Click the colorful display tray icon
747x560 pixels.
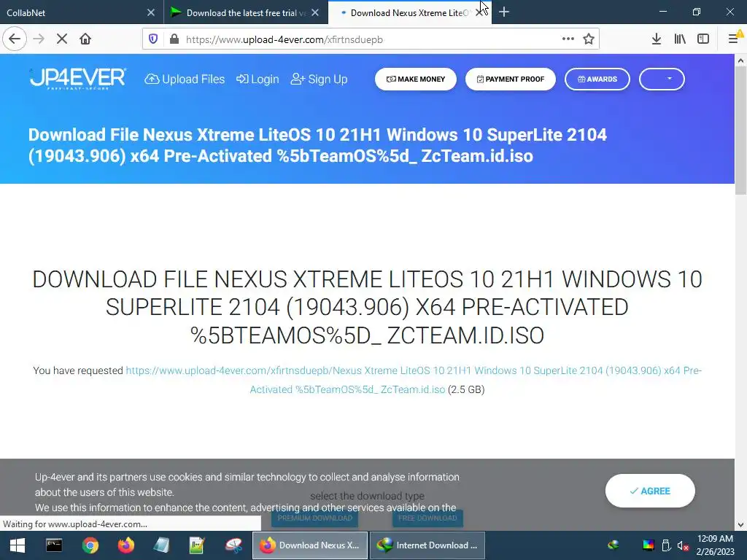click(649, 545)
